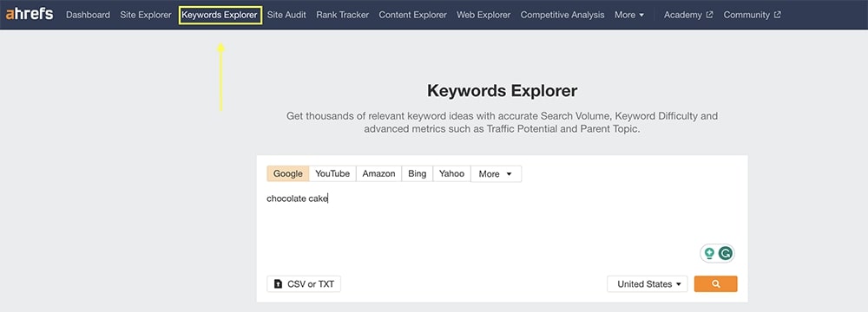Switch to the YouTube search engine tab
This screenshot has height=312, width=868.
coord(332,173)
